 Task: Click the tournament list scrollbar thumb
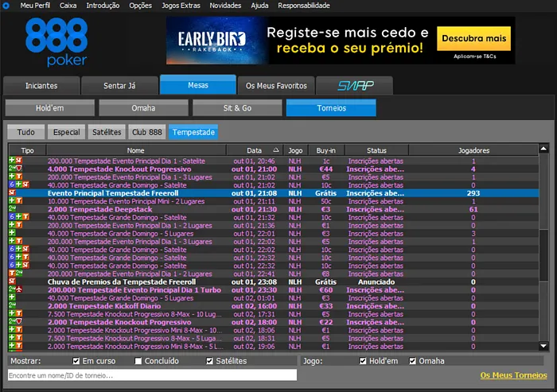(x=543, y=255)
